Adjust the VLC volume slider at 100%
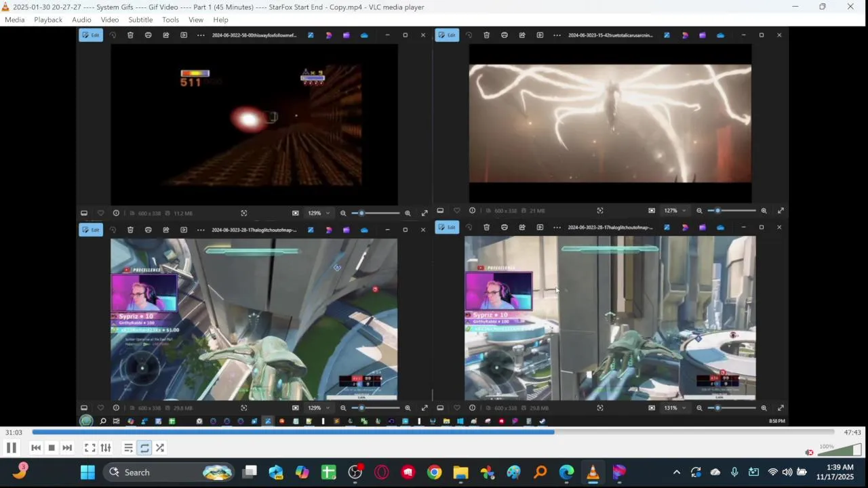 point(840,450)
